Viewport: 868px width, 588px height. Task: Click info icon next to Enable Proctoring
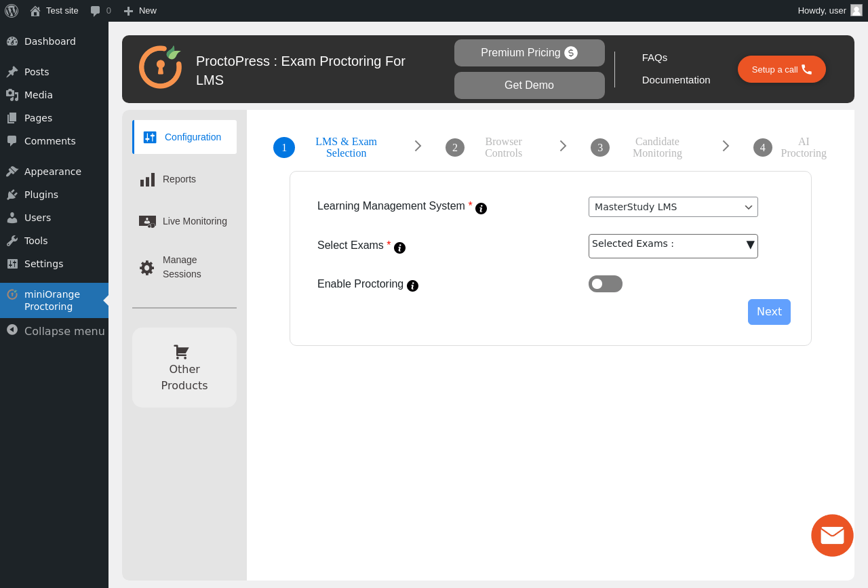tap(412, 286)
